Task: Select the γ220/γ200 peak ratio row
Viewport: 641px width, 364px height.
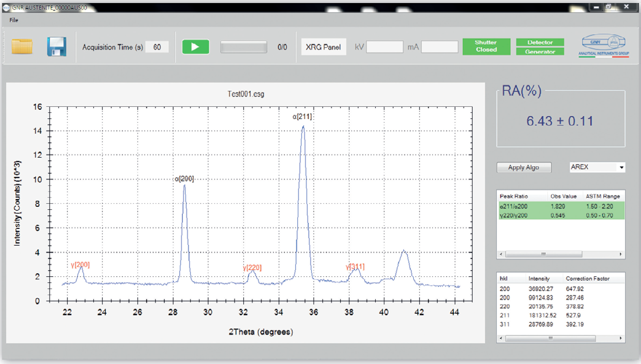Action: click(559, 215)
